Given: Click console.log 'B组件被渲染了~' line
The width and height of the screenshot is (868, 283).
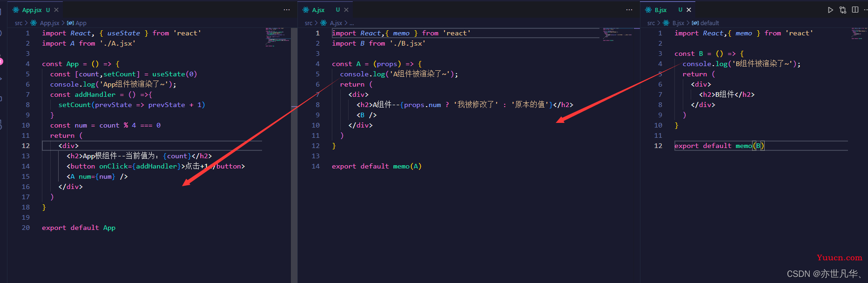Looking at the screenshot, I should coord(741,64).
